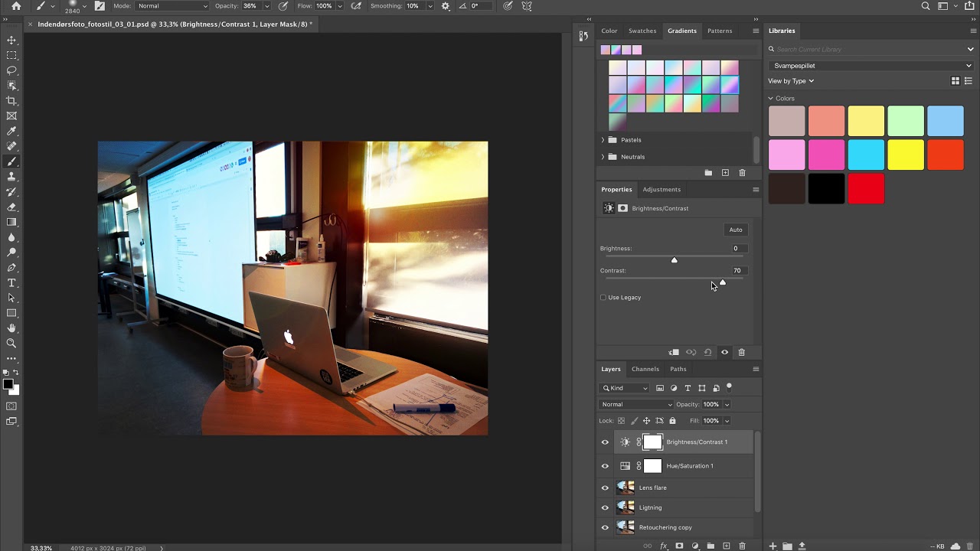Open the layer blending mode dropdown

point(636,404)
